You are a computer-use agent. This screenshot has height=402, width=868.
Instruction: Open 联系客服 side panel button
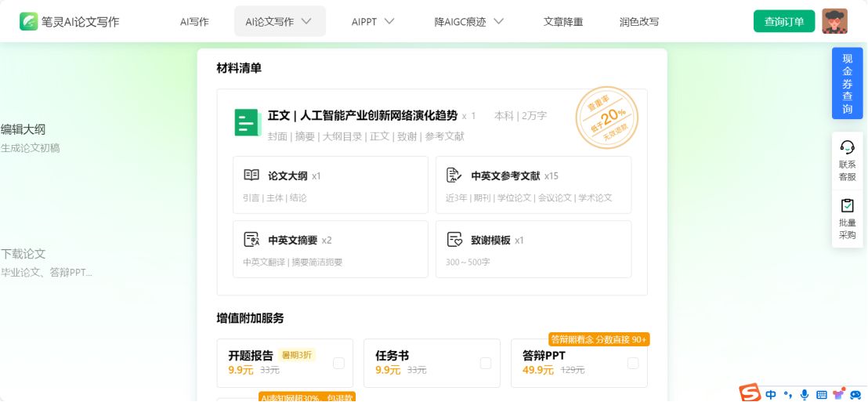point(847,161)
